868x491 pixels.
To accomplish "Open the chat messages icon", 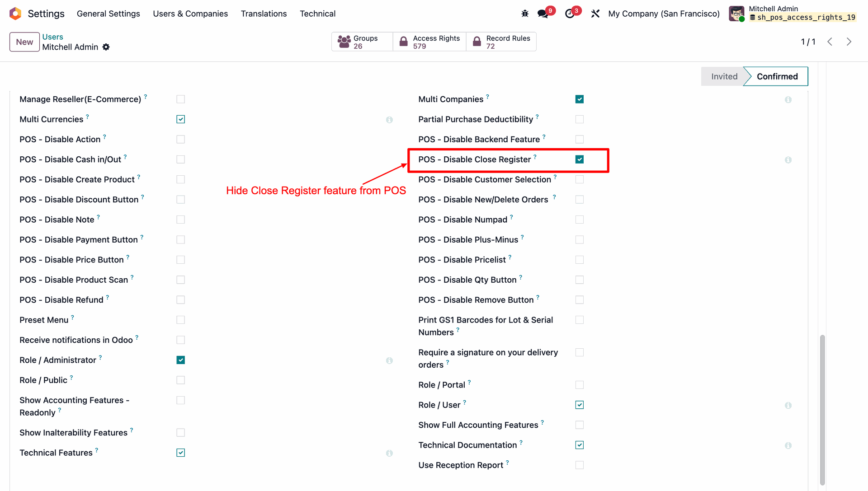I will pos(543,14).
